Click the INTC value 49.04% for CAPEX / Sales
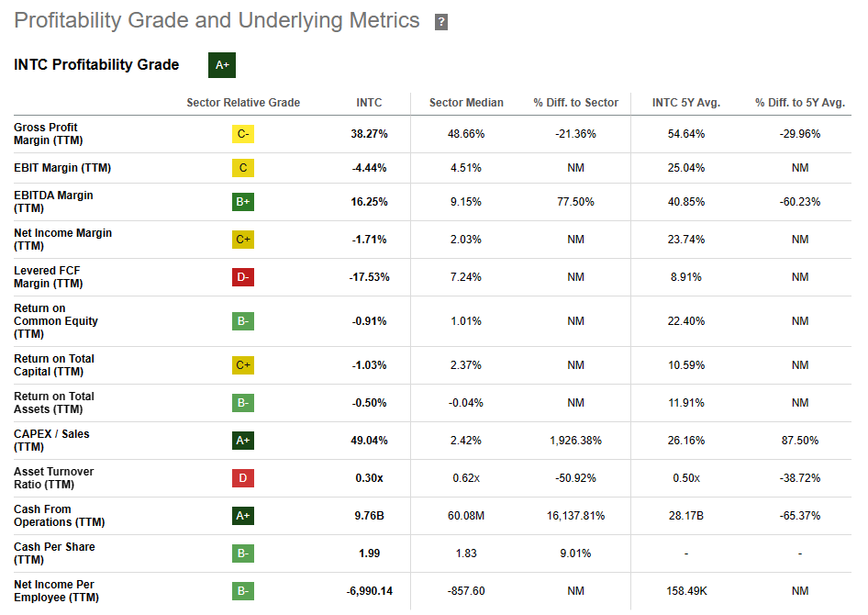 [x=369, y=441]
